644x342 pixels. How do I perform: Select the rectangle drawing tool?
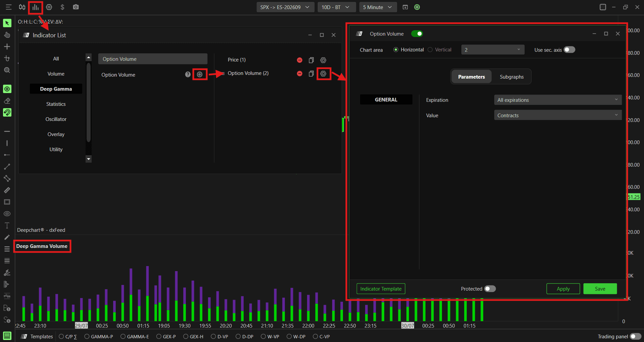pos(7,202)
